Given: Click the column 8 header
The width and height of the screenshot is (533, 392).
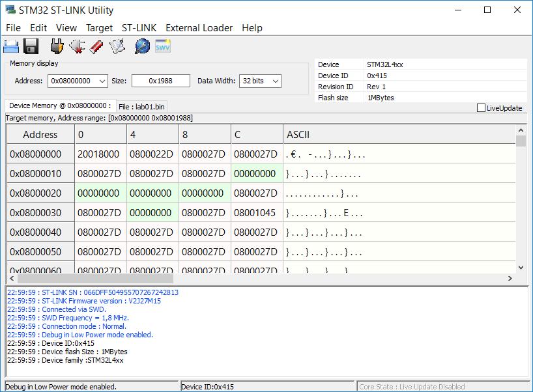Looking at the screenshot, I should (205, 135).
